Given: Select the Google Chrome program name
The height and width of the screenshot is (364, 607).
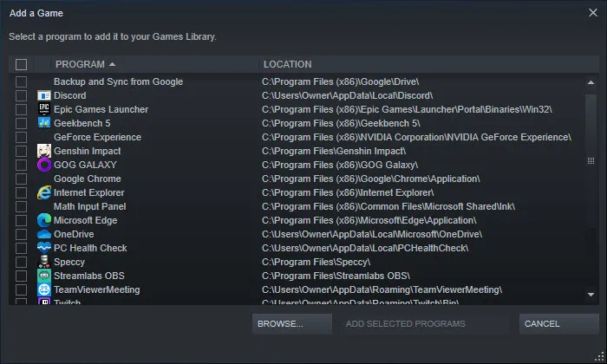Looking at the screenshot, I should point(88,179).
